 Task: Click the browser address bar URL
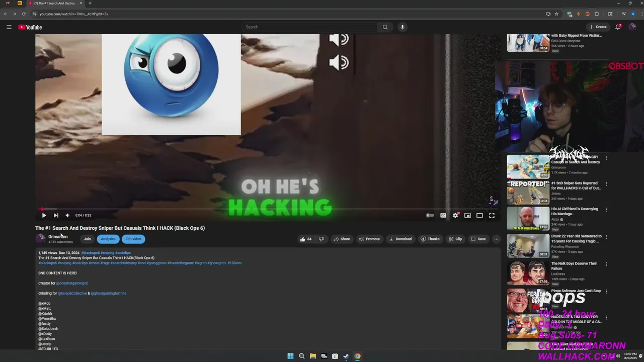74,14
